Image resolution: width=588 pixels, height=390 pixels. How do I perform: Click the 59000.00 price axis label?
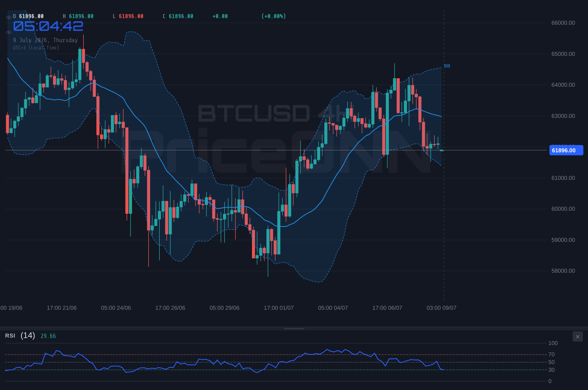[563, 240]
